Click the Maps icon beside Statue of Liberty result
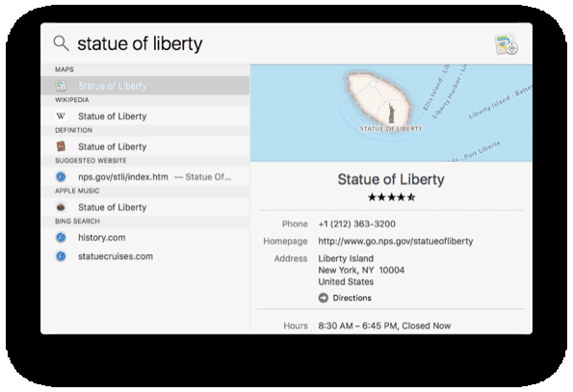Viewport: 573px width, 392px height. pyautogui.click(x=61, y=86)
